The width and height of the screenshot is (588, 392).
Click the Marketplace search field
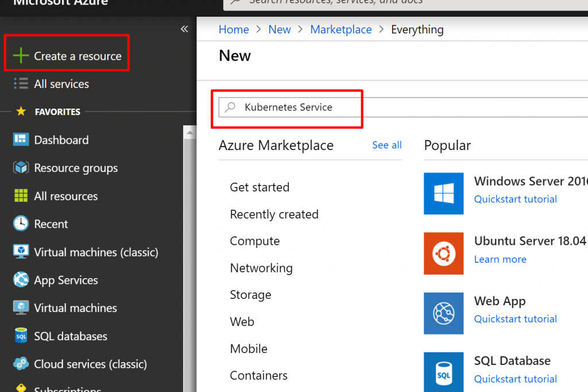pos(403,107)
